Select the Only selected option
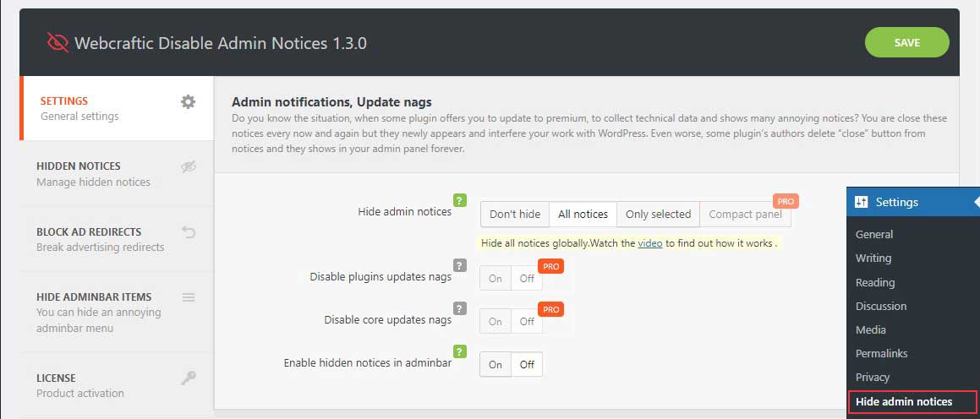This screenshot has width=980, height=419. click(x=658, y=215)
